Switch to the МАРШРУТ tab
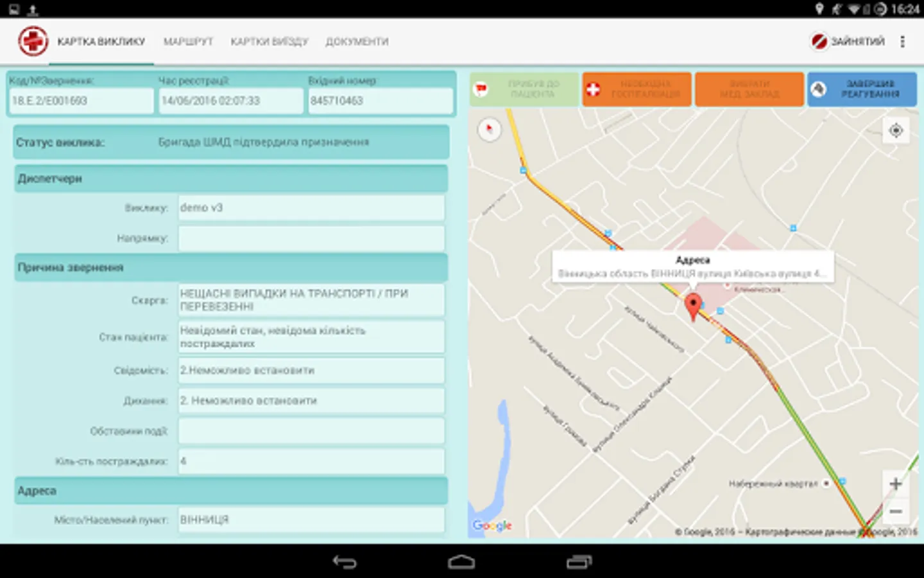This screenshot has height=578, width=924. 188,42
